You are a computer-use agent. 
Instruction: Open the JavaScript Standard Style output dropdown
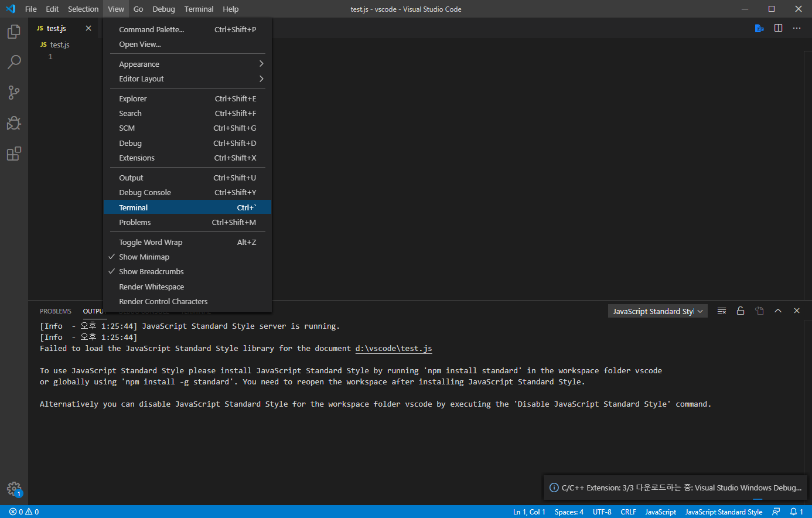click(658, 311)
